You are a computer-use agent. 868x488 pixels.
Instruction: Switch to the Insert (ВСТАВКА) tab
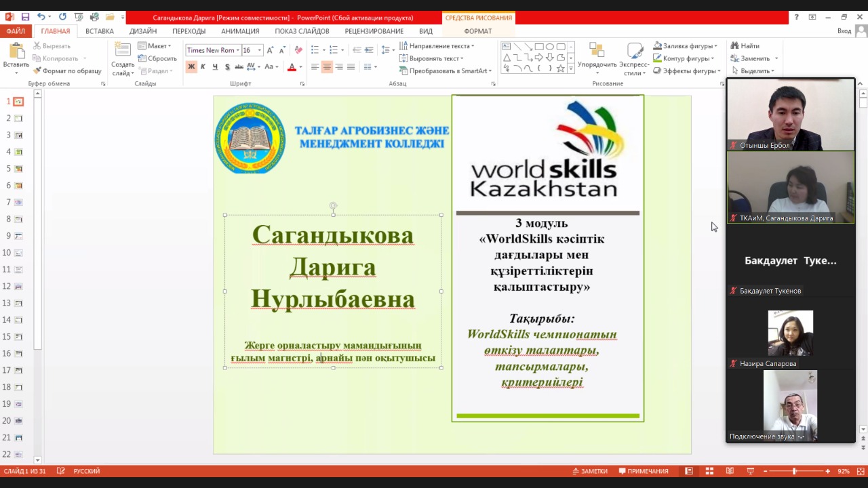click(100, 31)
